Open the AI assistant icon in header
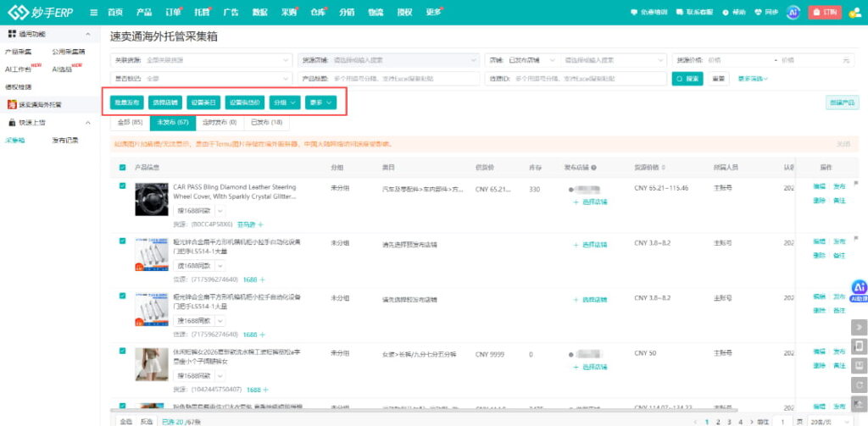 [793, 12]
